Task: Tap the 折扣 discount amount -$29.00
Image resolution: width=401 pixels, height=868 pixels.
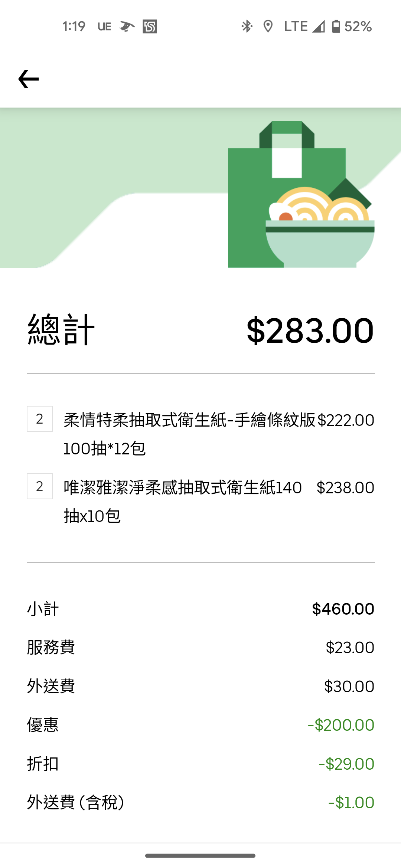Action: click(x=346, y=764)
